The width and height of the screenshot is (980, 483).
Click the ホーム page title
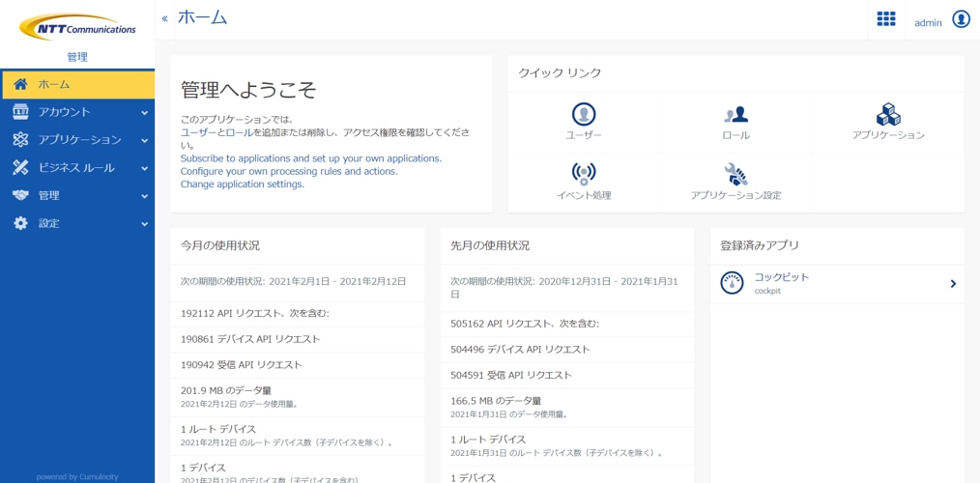click(x=202, y=17)
